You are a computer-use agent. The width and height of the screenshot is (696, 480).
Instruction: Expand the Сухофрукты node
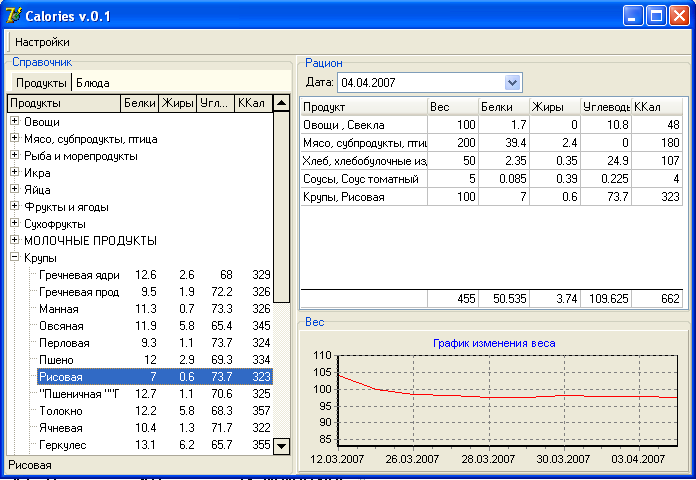pos(15,223)
